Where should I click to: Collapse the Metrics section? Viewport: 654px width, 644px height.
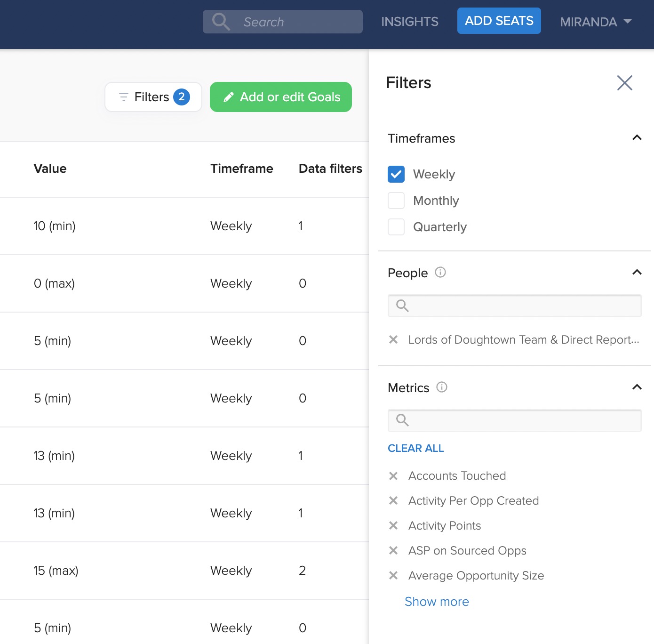pos(637,387)
